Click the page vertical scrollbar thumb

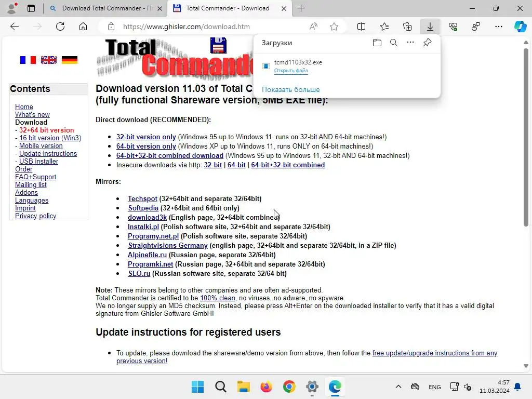click(526, 137)
